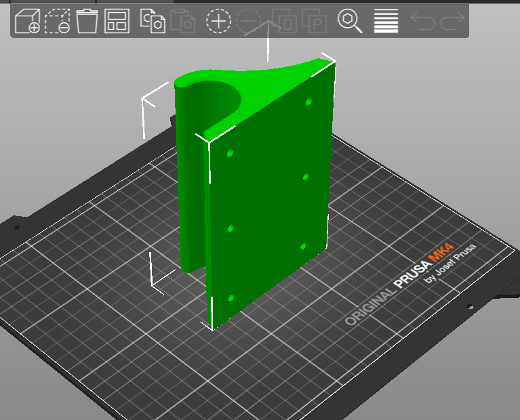Toggle the variable layer height tool

click(x=386, y=22)
